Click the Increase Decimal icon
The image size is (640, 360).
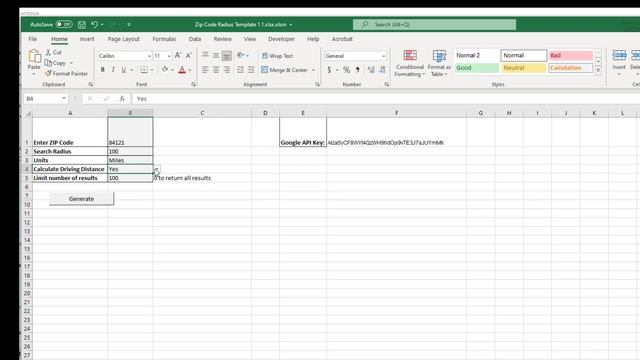pyautogui.click(x=371, y=70)
